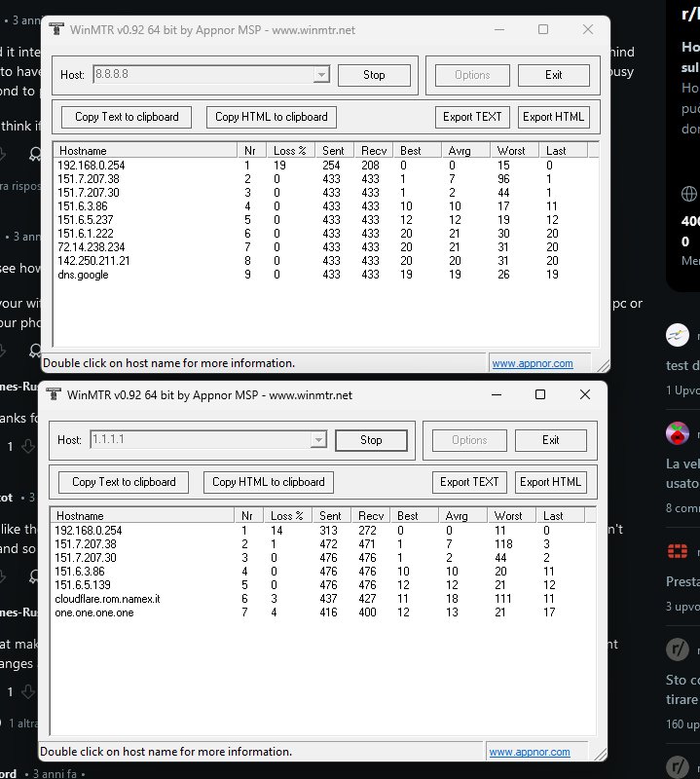Close the top WinMTR window

tap(588, 29)
